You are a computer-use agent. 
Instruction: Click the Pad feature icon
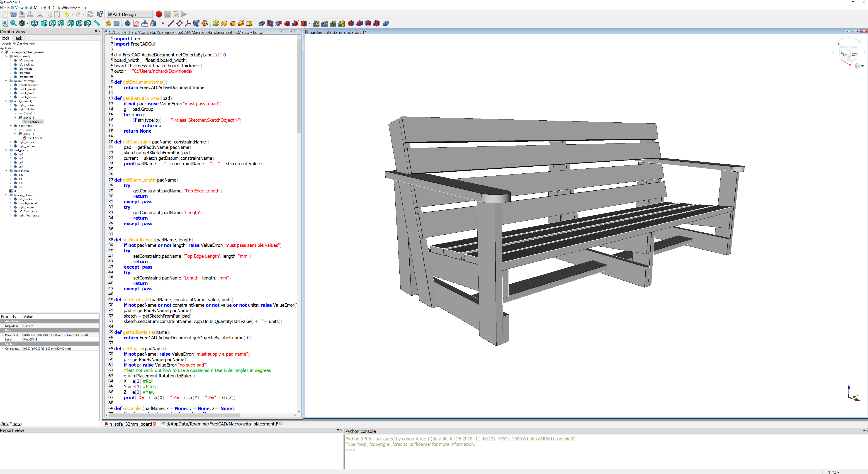point(216,23)
